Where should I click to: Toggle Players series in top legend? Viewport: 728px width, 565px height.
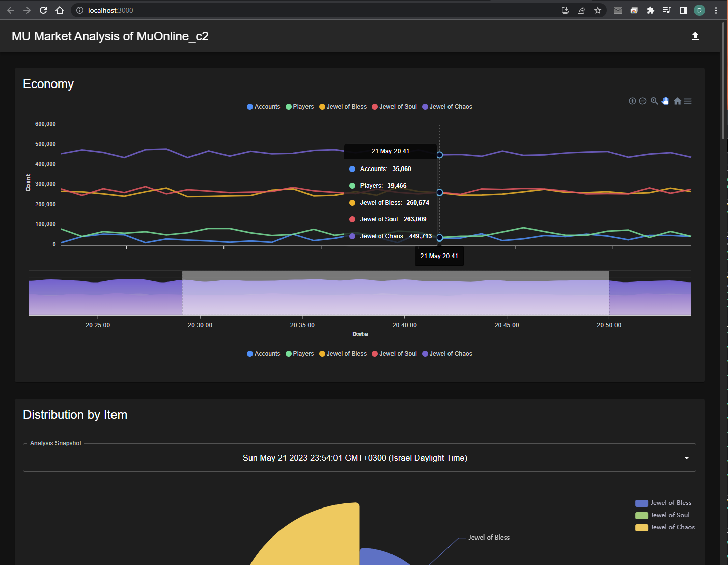[x=300, y=107]
